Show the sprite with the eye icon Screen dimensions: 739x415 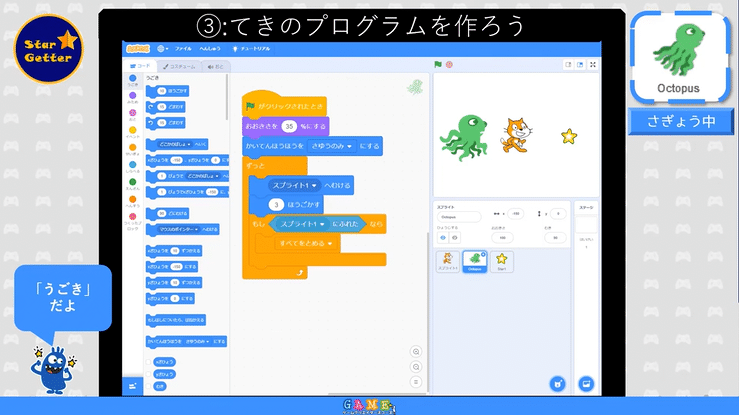coord(443,237)
